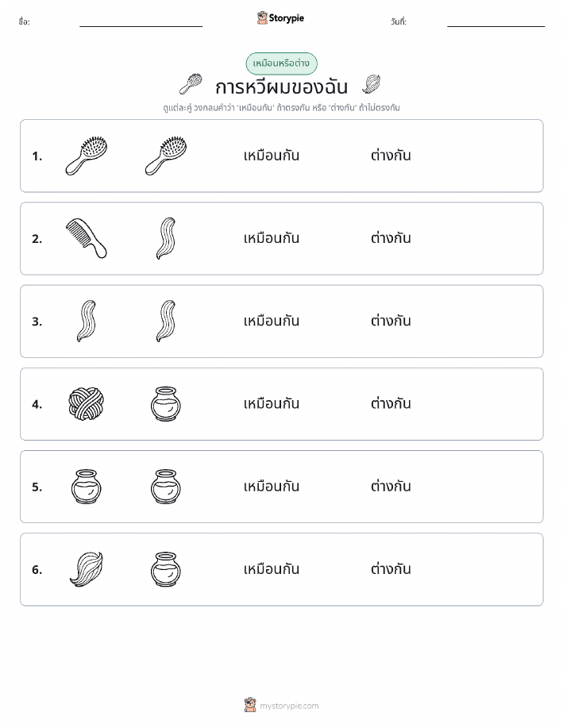The width and height of the screenshot is (563, 728).
Task: Click the small hairbrush icon beside the title
Action: point(191,83)
